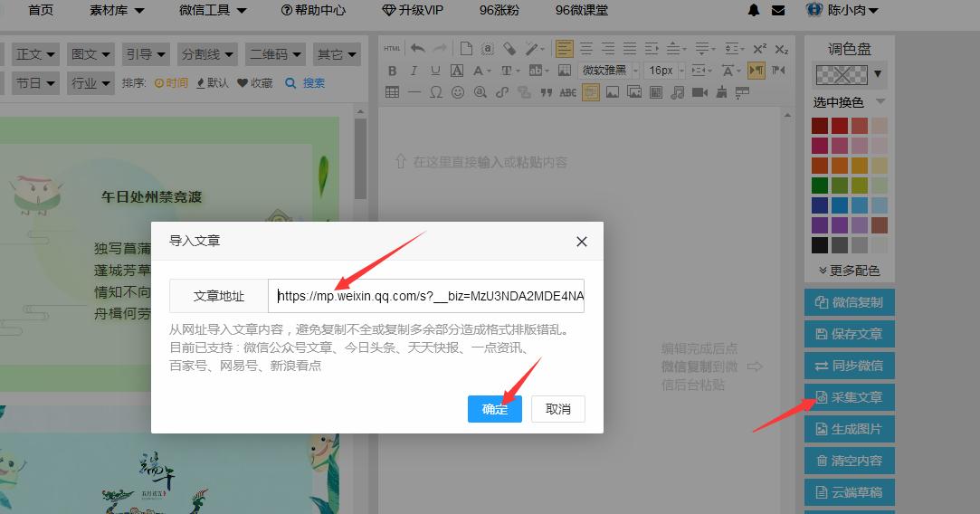Toggle bold formatting

coord(392,71)
